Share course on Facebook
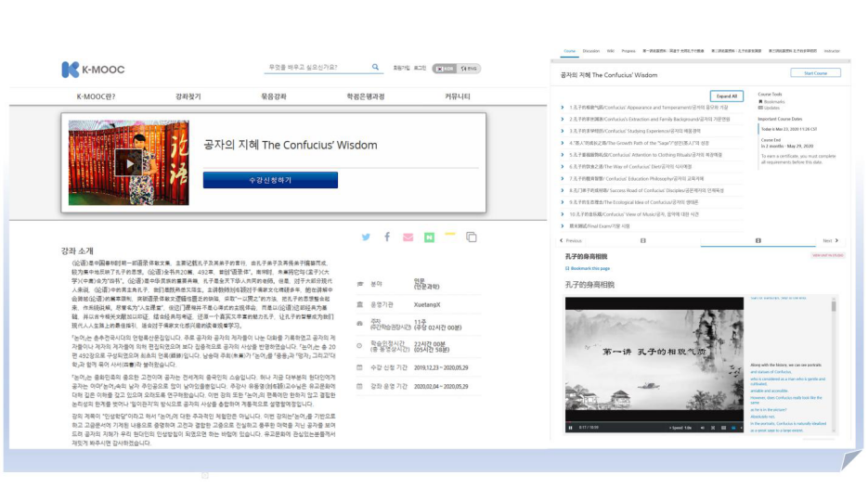This screenshot has height=488, width=868. (x=387, y=237)
